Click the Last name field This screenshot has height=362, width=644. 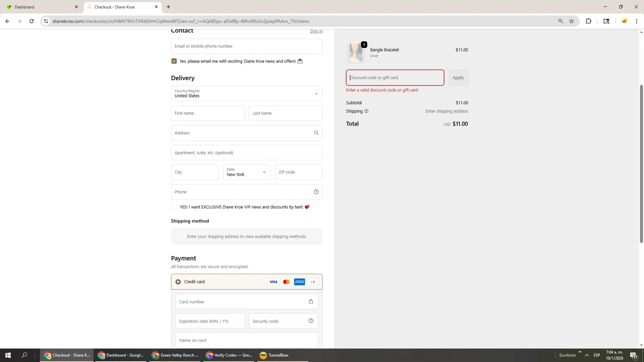pos(286,113)
